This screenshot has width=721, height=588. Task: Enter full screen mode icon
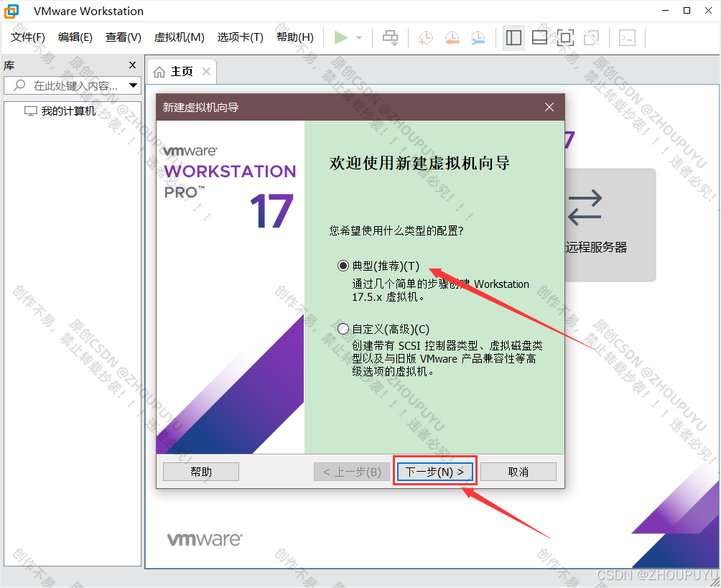point(565,38)
